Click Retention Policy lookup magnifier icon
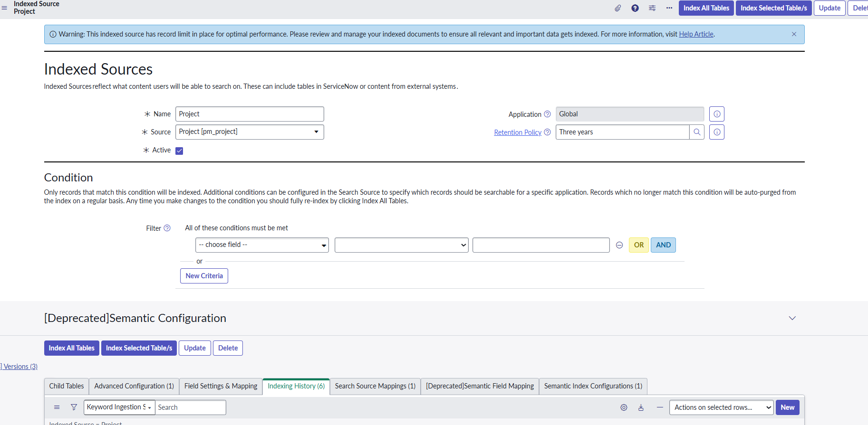This screenshot has height=425, width=868. point(696,132)
